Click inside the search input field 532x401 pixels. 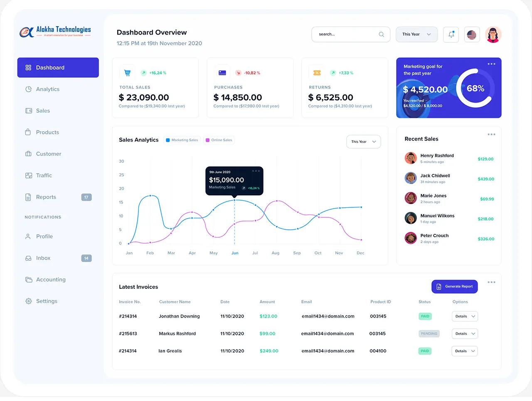(x=345, y=34)
